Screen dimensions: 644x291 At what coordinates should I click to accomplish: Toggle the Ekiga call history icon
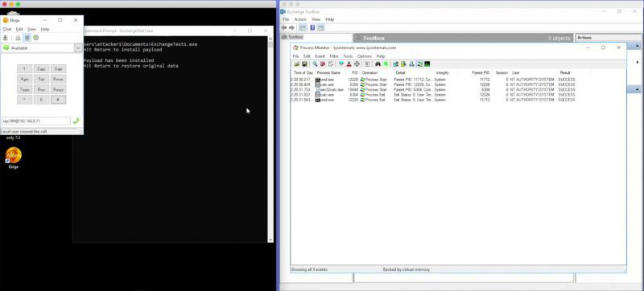(x=35, y=38)
